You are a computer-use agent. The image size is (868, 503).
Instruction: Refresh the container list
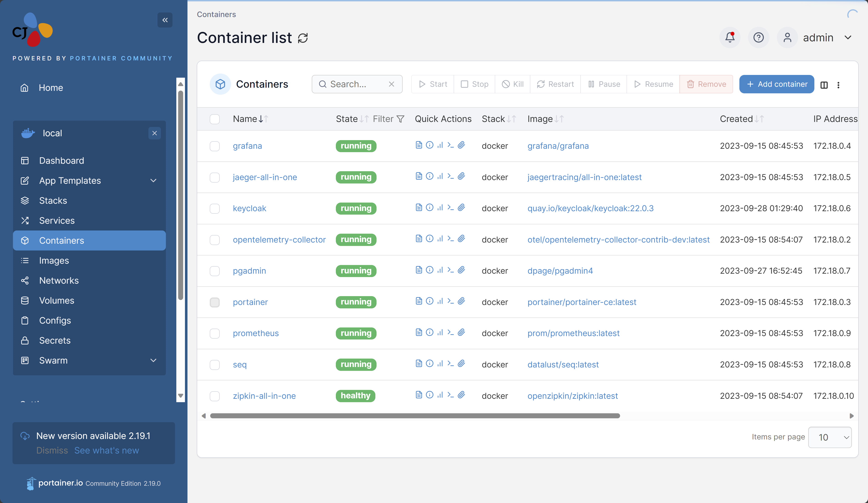(303, 38)
